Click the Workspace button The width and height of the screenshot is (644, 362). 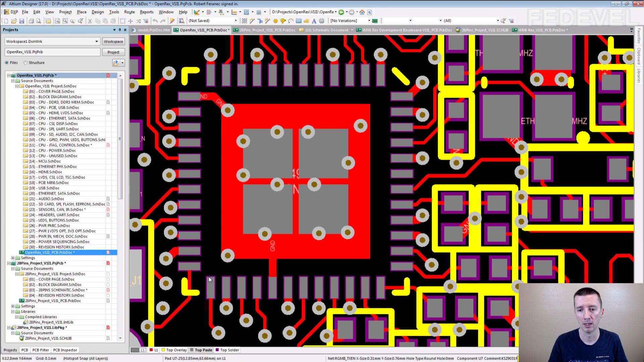113,42
